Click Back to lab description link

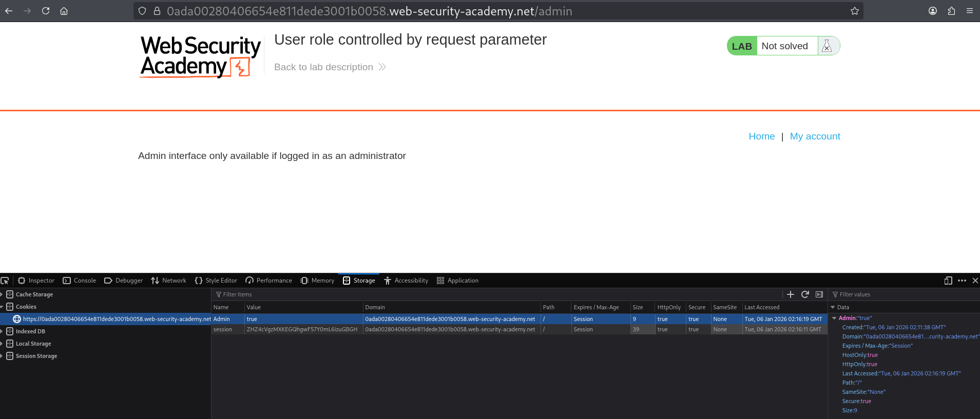click(330, 67)
